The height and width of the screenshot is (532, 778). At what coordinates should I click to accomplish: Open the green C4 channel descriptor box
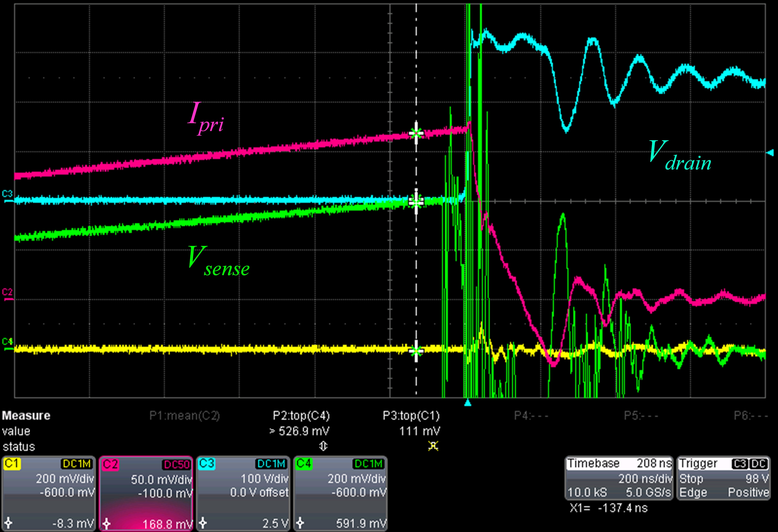(x=340, y=493)
